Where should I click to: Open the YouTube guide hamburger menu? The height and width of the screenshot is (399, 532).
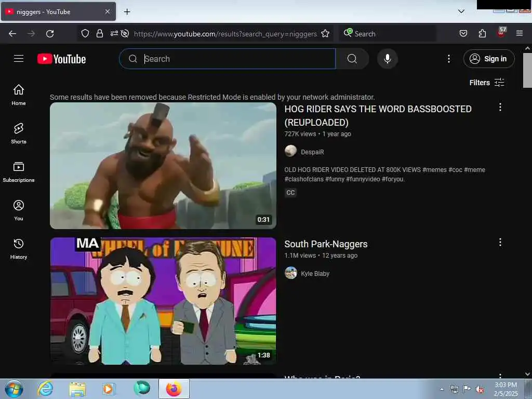[x=19, y=59]
